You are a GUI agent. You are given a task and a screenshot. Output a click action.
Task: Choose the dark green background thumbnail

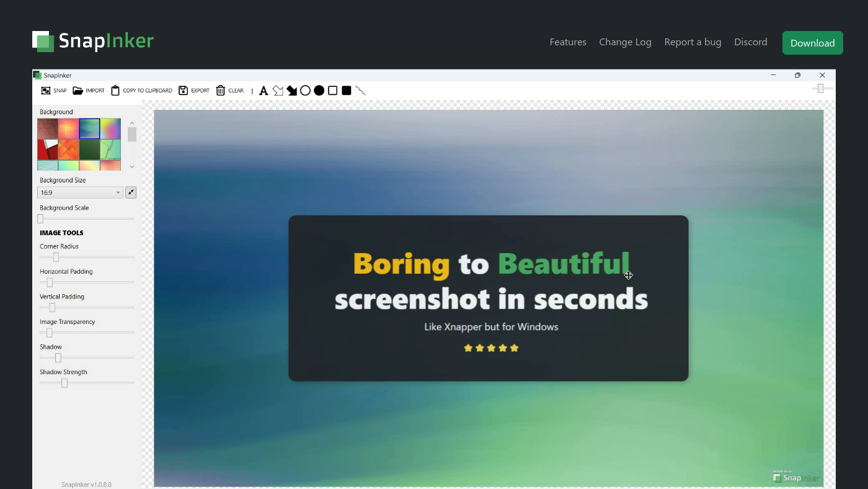point(90,150)
